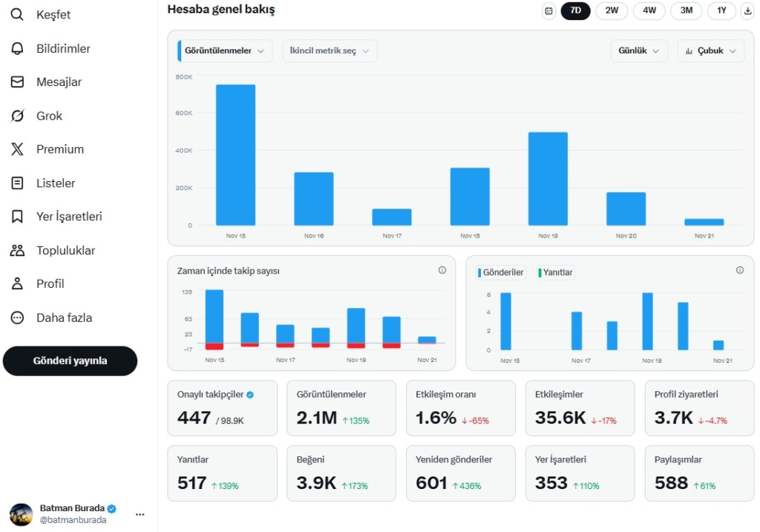Open the Grok icon in sidebar
Screen dimensions: 760x532
(x=17, y=116)
